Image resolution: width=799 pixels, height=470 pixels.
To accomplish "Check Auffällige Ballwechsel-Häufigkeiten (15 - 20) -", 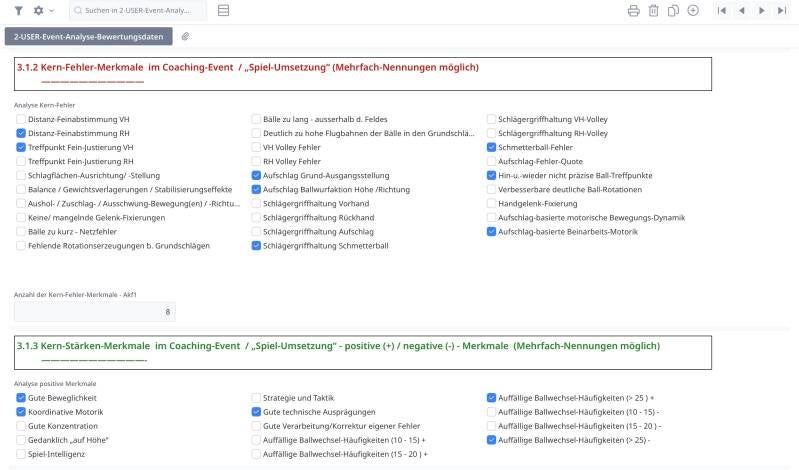I will click(491, 426).
